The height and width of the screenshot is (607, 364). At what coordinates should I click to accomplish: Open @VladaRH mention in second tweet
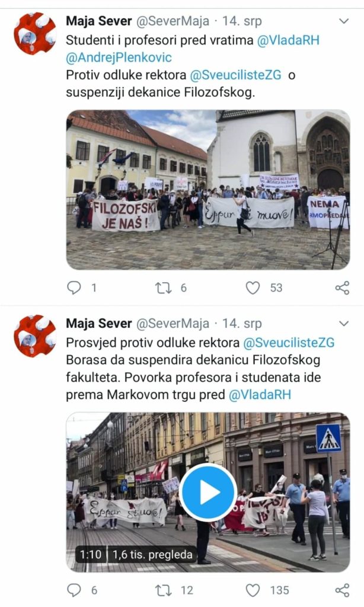[260, 394]
